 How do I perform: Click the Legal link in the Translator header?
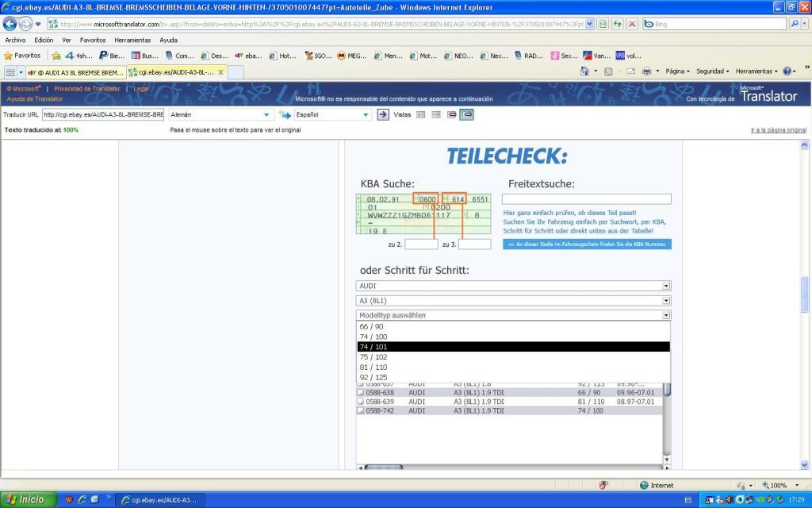coord(141,89)
